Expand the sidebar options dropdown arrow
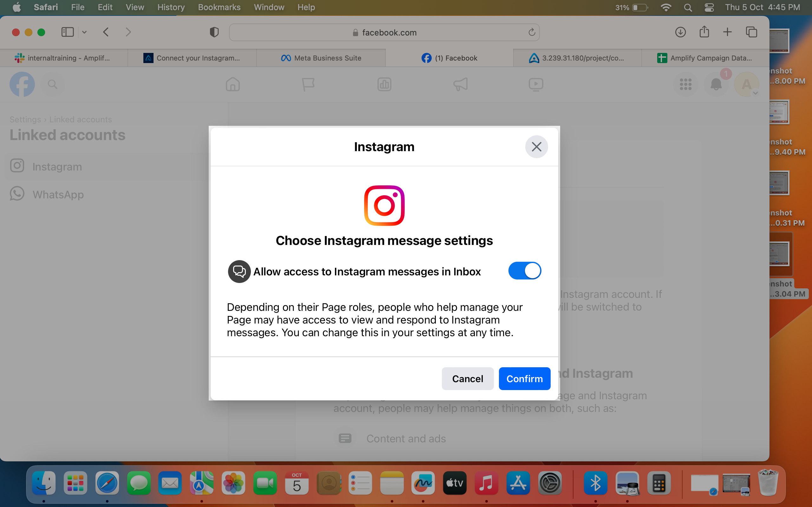 coord(85,32)
